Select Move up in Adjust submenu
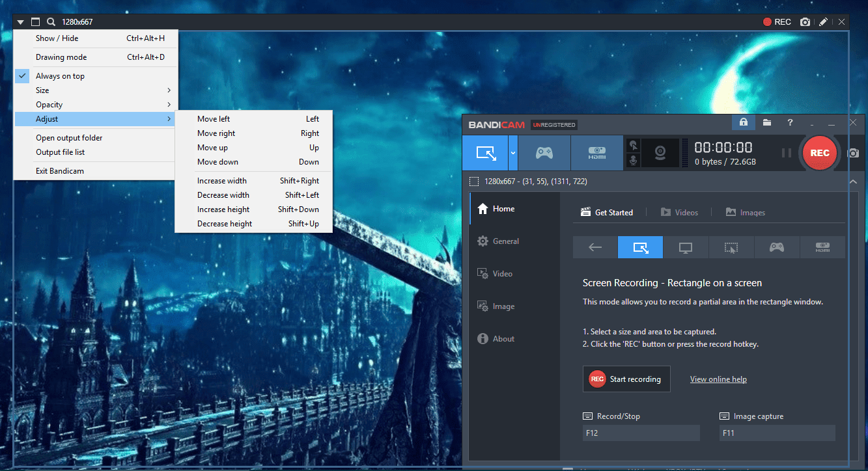 [x=254, y=148]
